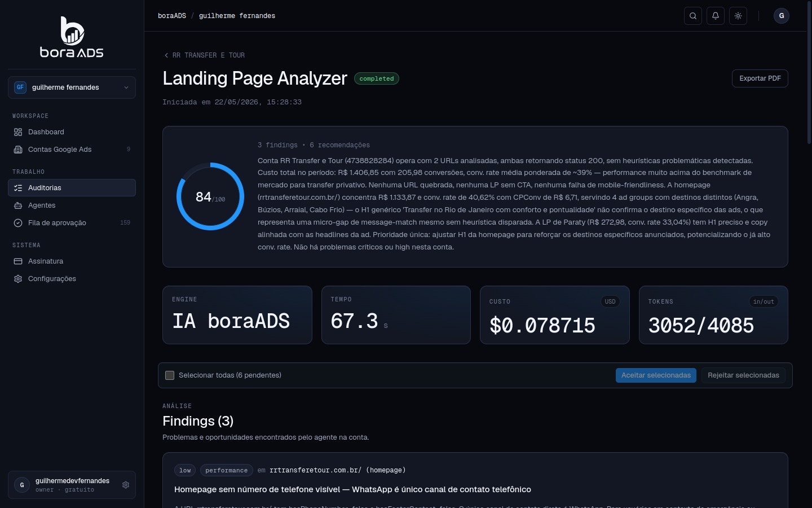Click the Fila de aprovação check icon
The width and height of the screenshot is (812, 508).
(18, 223)
